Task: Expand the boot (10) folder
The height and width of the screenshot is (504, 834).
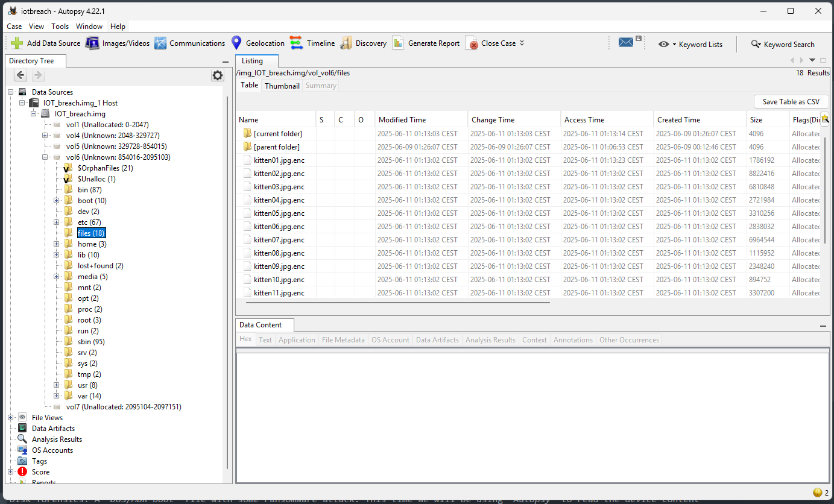Action: 57,201
